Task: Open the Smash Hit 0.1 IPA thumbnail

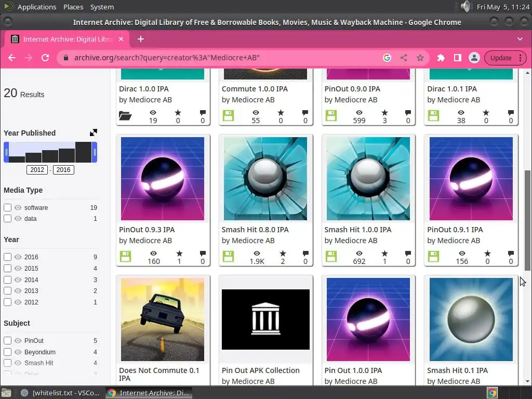Action: click(x=471, y=320)
